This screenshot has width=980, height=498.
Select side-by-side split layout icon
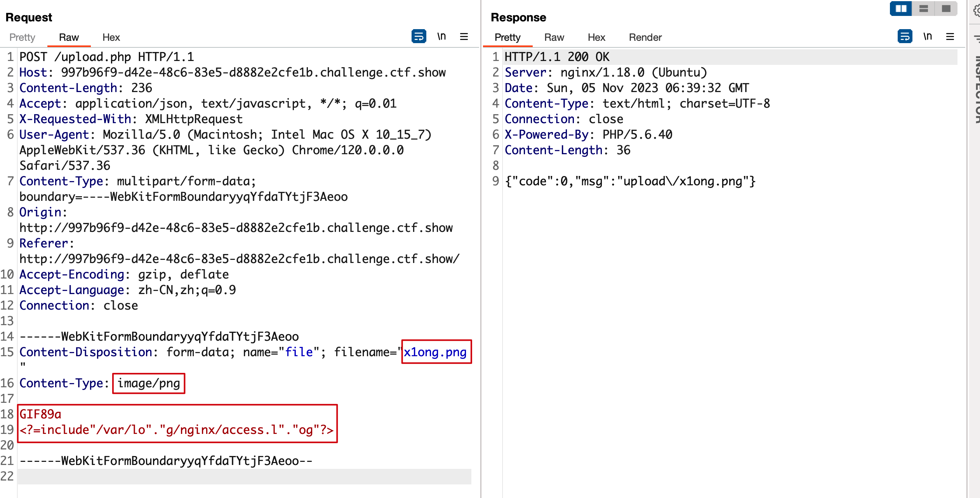tap(901, 9)
